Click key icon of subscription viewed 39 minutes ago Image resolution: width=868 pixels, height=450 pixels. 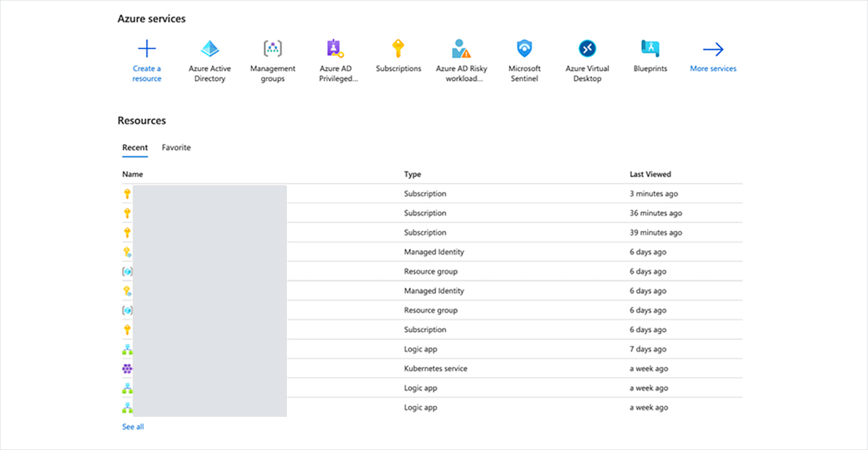click(x=127, y=232)
